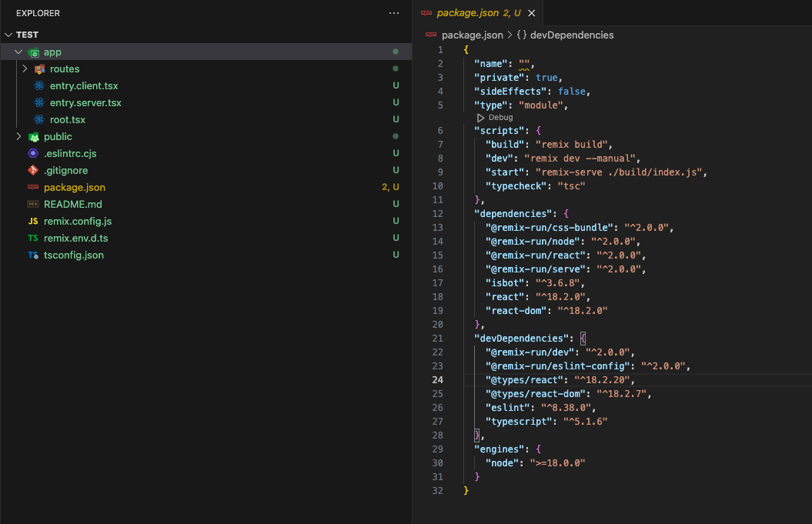
Task: Open entry.server.tsx from the file tree
Action: point(85,102)
